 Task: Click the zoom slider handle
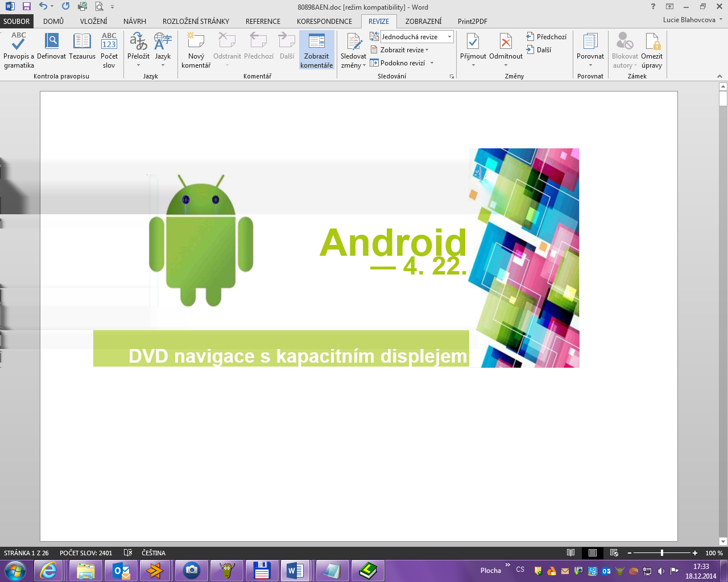[662, 553]
